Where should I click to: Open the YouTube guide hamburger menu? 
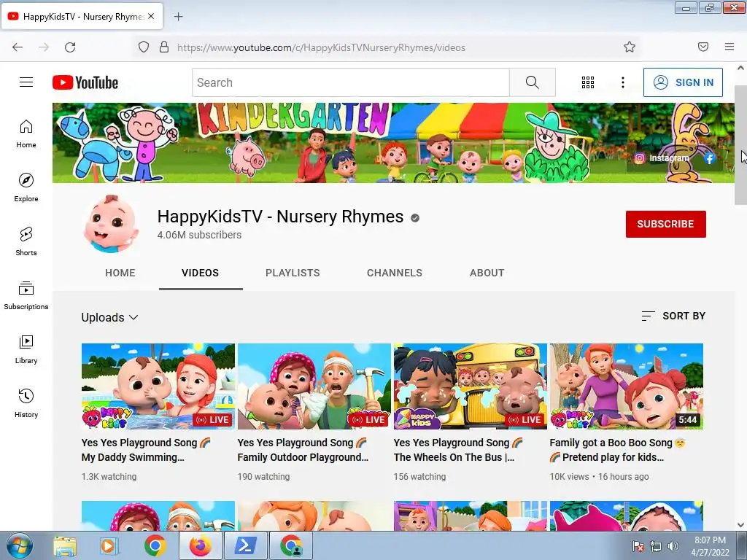click(x=26, y=82)
